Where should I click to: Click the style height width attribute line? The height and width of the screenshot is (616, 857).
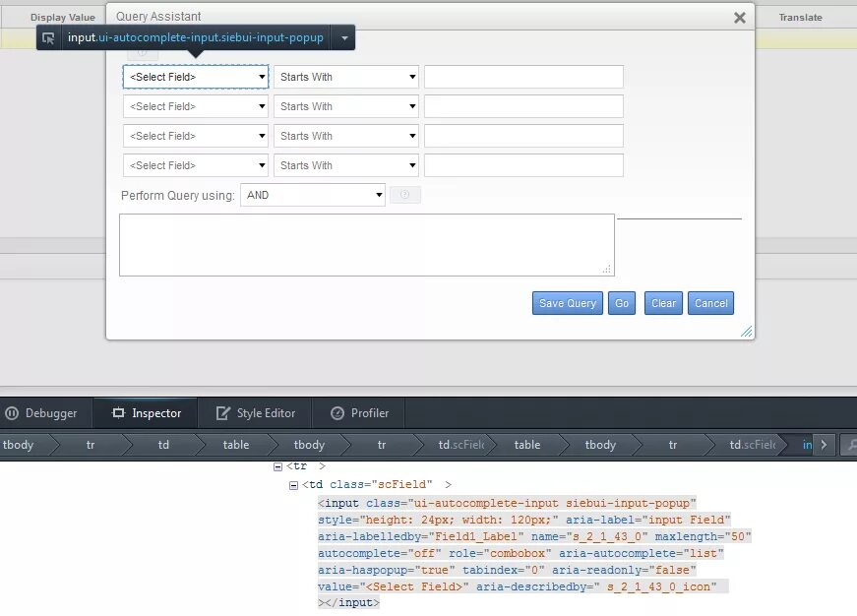click(x=524, y=520)
